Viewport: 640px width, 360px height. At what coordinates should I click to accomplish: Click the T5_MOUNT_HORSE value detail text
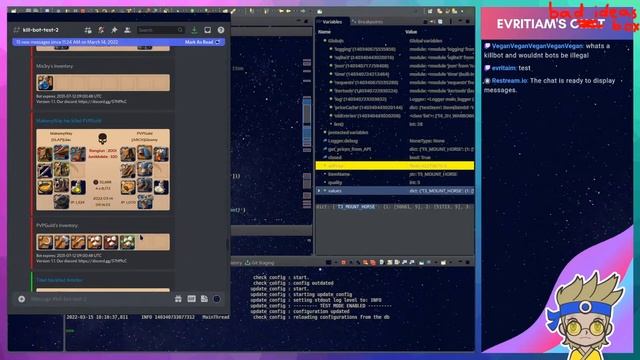356,207
